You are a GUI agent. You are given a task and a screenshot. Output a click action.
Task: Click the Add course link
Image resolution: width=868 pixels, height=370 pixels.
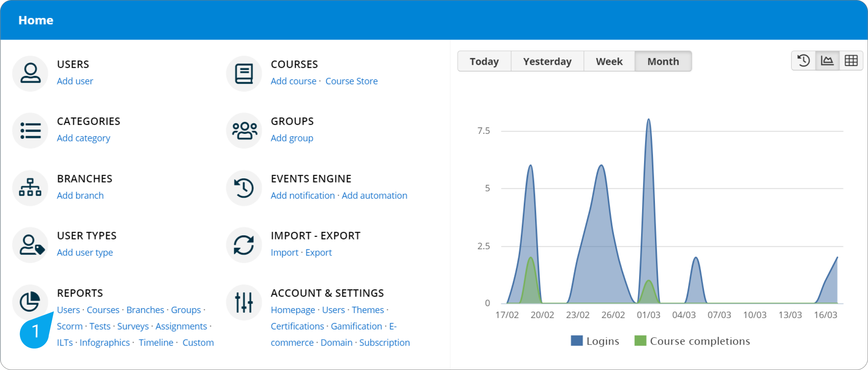pos(293,81)
